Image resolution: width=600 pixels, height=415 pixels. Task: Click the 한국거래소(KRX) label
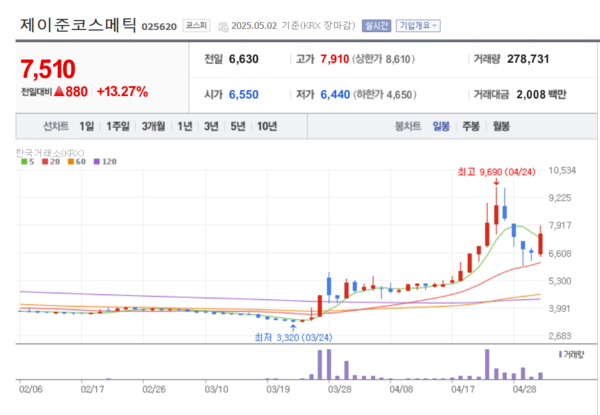coord(50,153)
